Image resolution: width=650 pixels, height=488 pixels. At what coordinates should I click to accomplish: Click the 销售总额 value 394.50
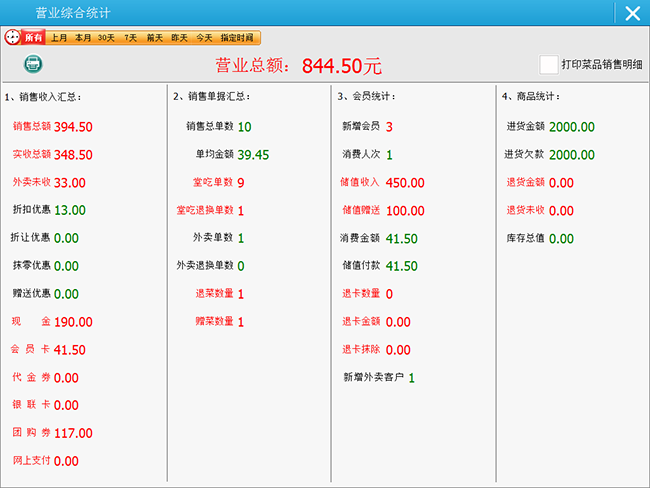[73, 127]
